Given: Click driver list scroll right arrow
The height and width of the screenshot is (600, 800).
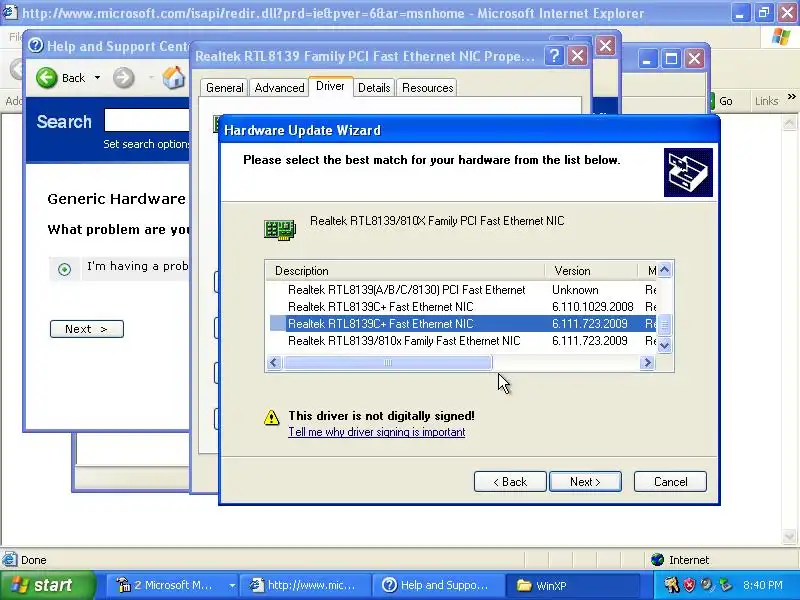Looking at the screenshot, I should (647, 363).
